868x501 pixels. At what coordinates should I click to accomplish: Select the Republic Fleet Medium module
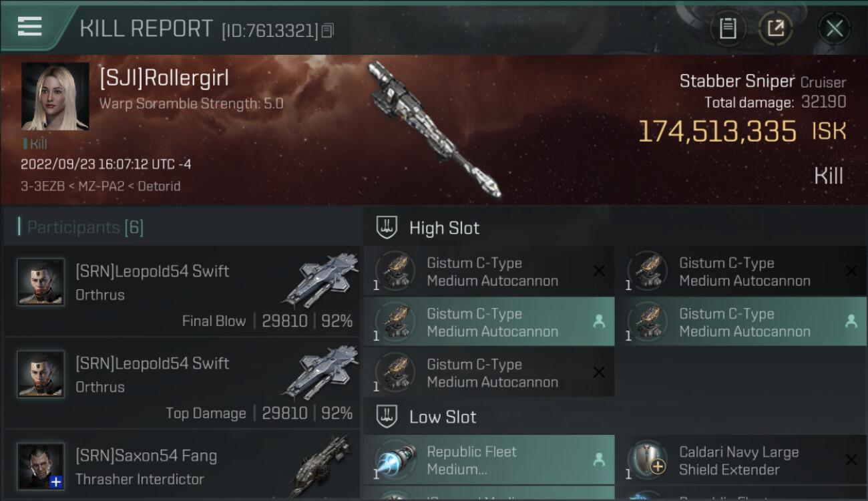(489, 460)
